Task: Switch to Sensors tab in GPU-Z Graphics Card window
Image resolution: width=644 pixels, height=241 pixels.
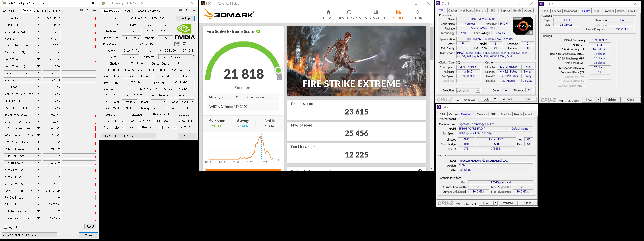Action: [x=126, y=11]
